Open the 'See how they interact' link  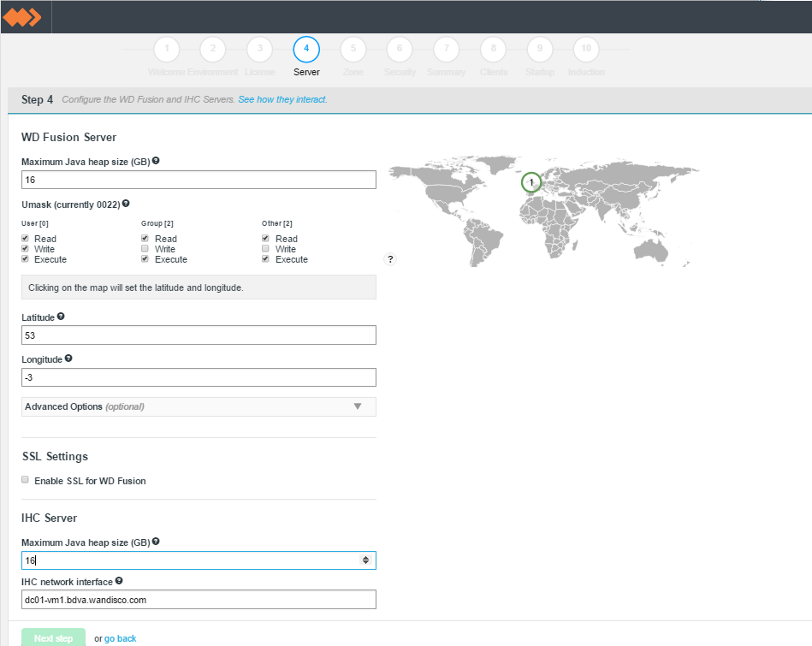[282, 99]
